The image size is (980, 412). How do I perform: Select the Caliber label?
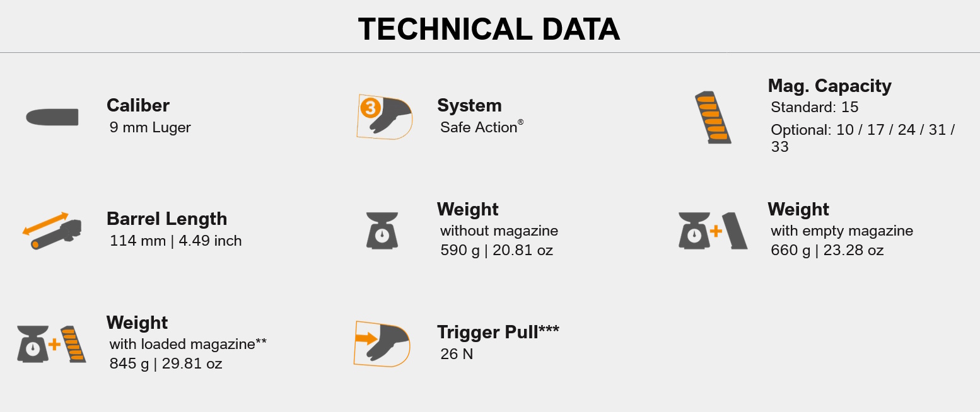tap(137, 105)
